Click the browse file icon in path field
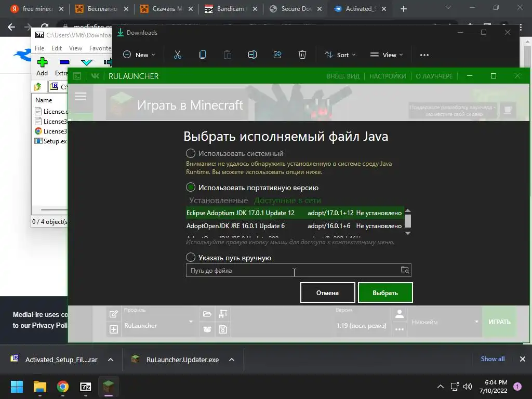Screen dimensions: 532x399 tap(405, 270)
